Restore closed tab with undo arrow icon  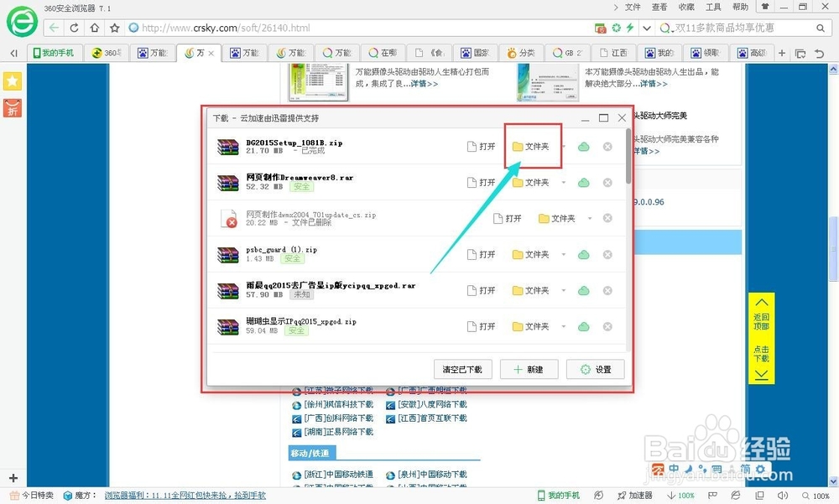819,53
